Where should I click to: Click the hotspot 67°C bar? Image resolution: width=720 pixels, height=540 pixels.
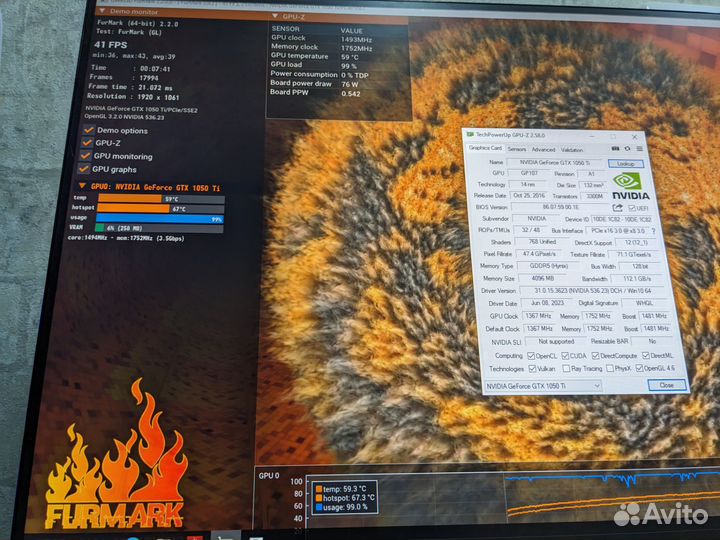click(x=160, y=208)
